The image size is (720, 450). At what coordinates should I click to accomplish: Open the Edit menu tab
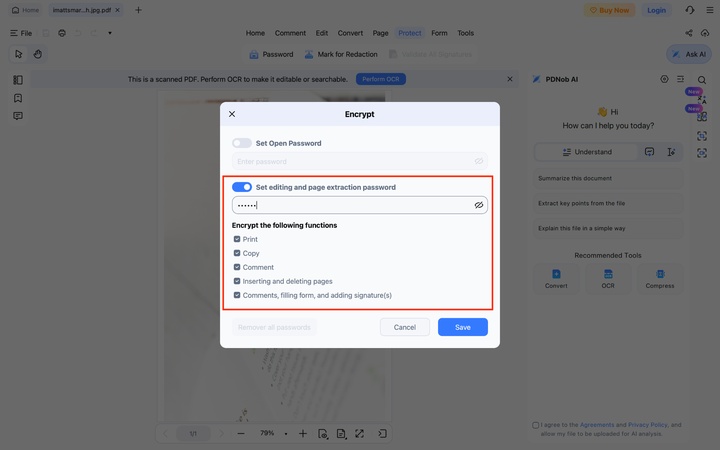(x=321, y=33)
